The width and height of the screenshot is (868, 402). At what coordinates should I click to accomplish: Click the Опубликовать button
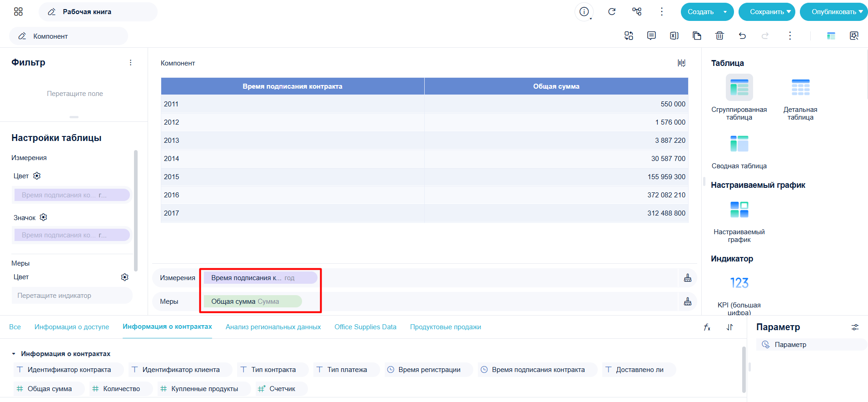833,12
